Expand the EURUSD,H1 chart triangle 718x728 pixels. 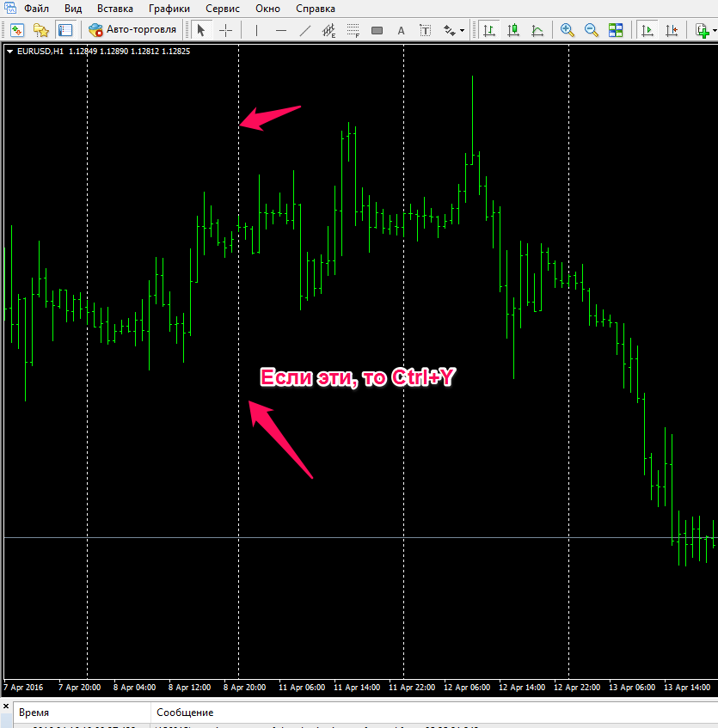(9, 52)
